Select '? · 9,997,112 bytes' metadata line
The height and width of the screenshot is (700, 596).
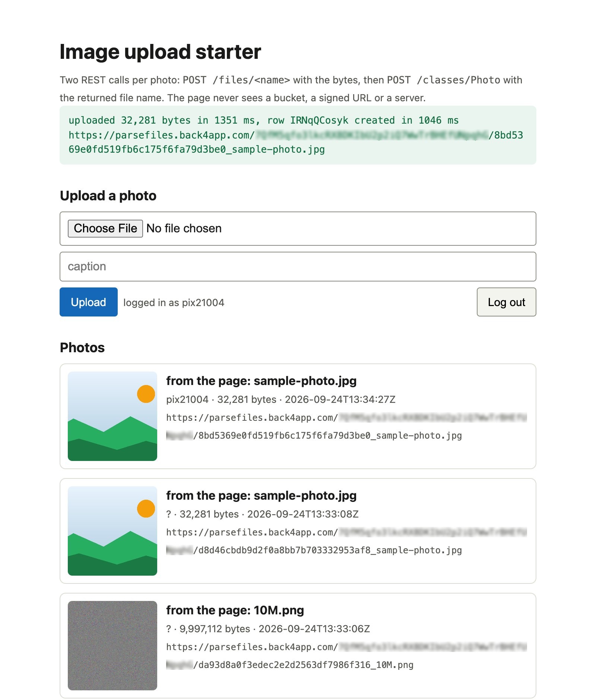coord(268,629)
